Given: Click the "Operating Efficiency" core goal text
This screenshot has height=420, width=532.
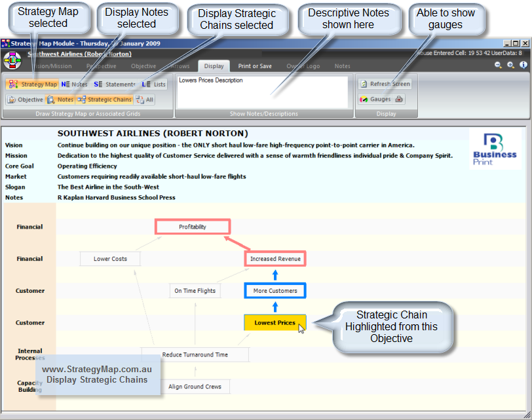Looking at the screenshot, I should pos(87,166).
